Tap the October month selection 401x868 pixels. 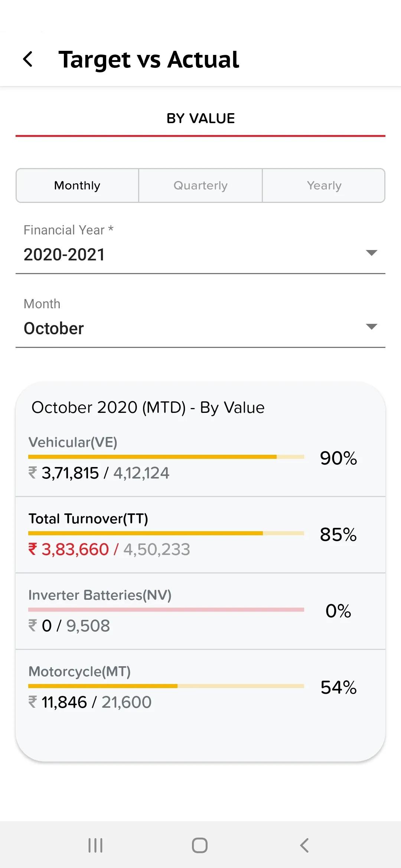click(54, 329)
